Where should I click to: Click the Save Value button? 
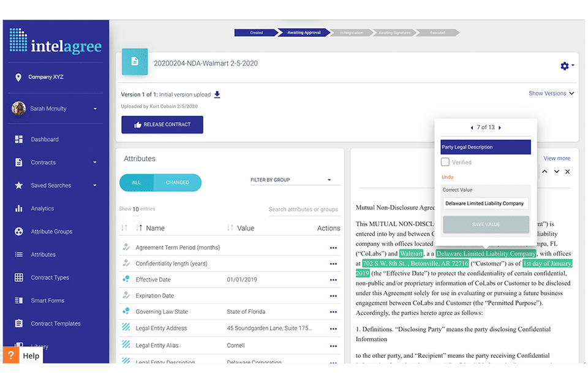tap(486, 224)
